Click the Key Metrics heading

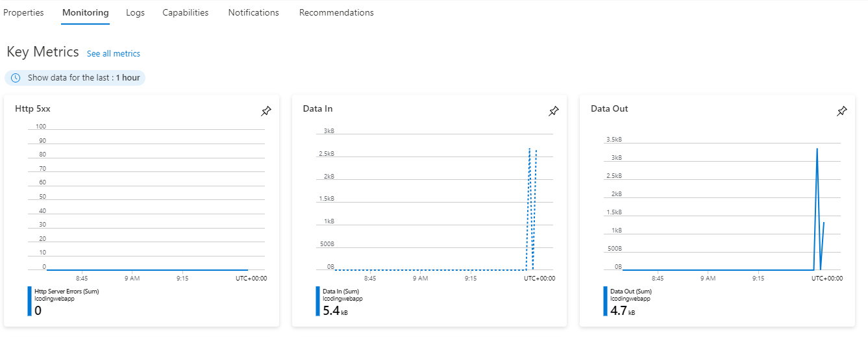[x=43, y=52]
